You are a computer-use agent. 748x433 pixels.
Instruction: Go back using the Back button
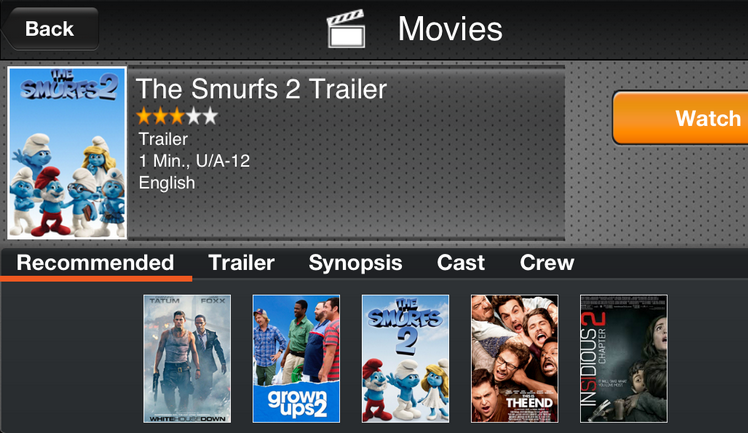(51, 29)
